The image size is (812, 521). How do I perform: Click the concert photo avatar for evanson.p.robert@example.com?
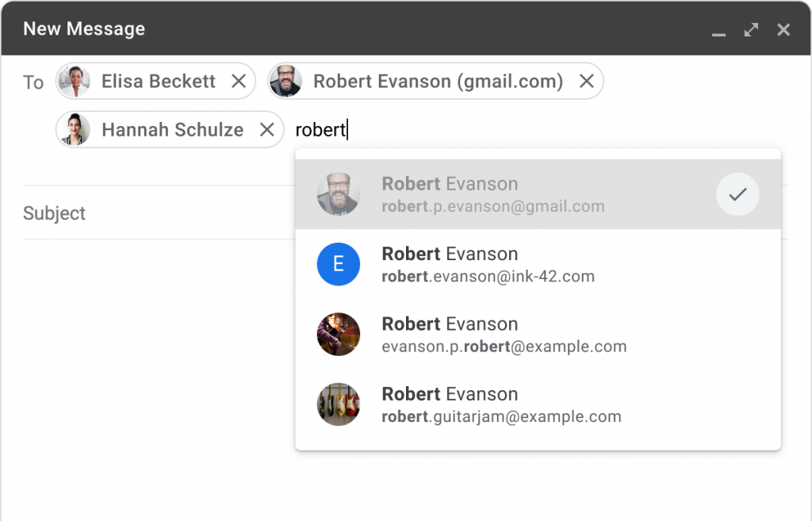pos(338,334)
